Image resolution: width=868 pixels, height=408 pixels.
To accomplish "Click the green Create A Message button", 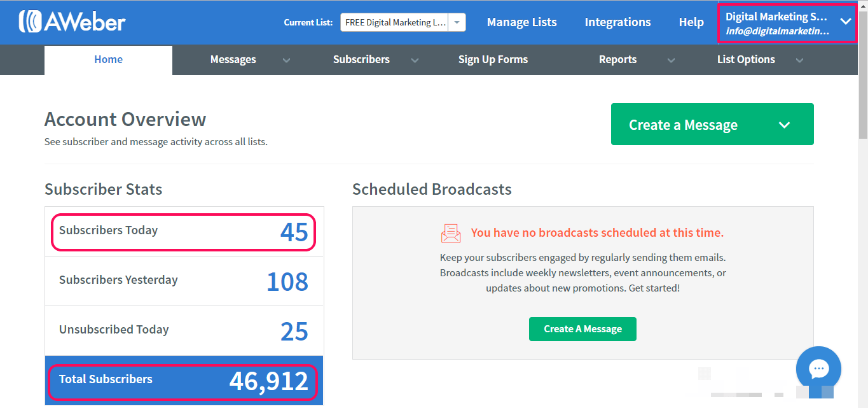I will click(582, 329).
